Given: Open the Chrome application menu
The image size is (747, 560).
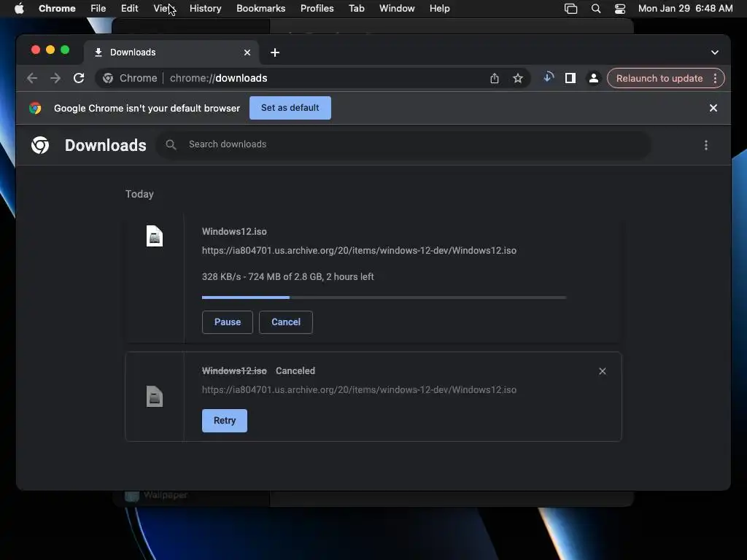Looking at the screenshot, I should pyautogui.click(x=57, y=8).
